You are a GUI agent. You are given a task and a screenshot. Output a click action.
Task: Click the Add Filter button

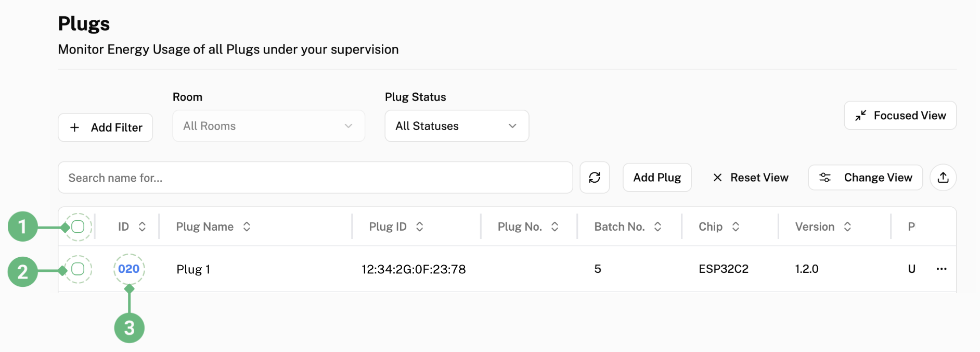click(x=105, y=128)
